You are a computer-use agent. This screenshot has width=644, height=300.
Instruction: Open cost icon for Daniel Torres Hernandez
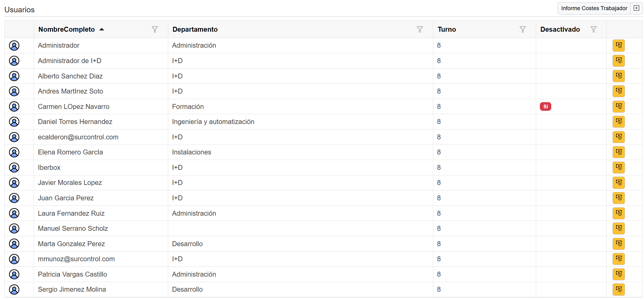pos(618,122)
